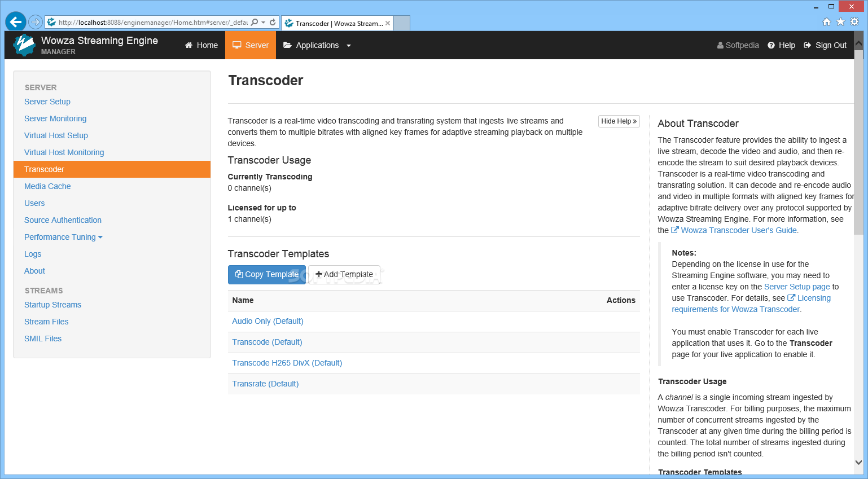Open SMIL Files
This screenshot has width=868, height=479.
(43, 339)
